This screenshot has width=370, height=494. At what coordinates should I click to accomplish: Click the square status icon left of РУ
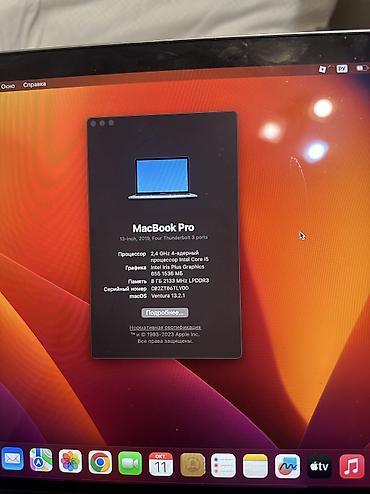click(x=322, y=69)
